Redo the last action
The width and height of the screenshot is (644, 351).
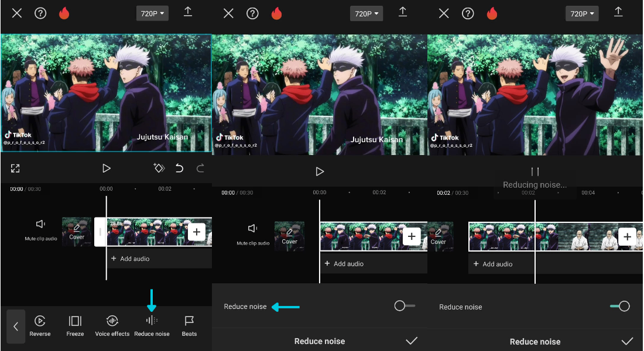tap(200, 168)
